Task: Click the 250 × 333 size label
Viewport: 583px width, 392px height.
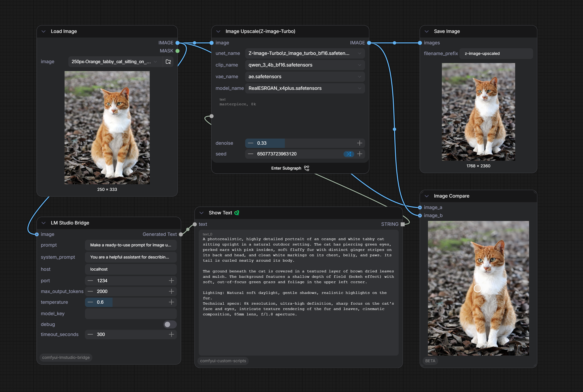Action: tap(107, 190)
